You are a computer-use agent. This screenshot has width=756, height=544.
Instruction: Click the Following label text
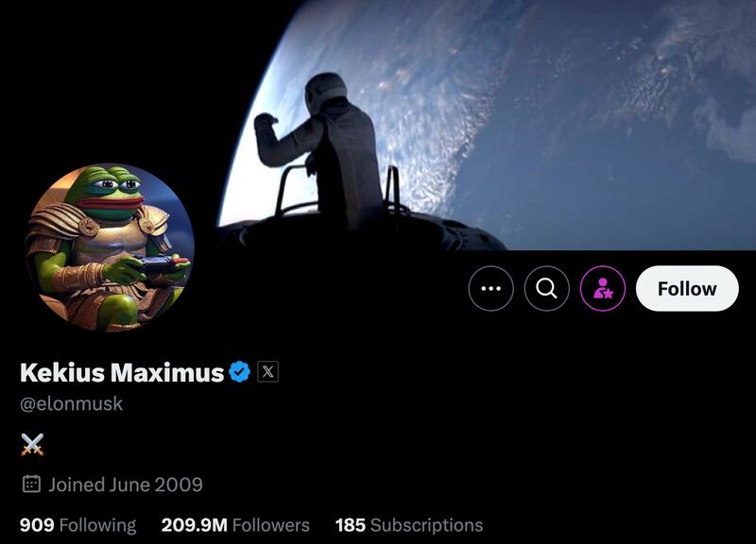[97, 525]
